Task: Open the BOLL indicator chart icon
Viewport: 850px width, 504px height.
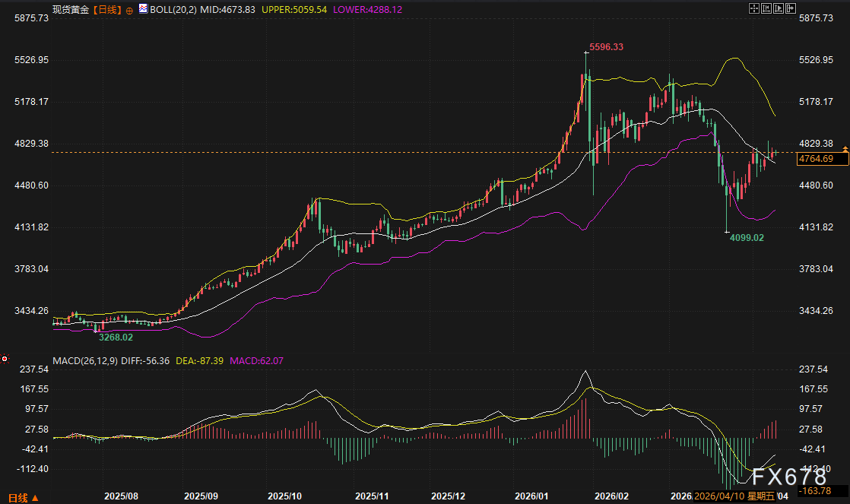Action: coord(142,8)
